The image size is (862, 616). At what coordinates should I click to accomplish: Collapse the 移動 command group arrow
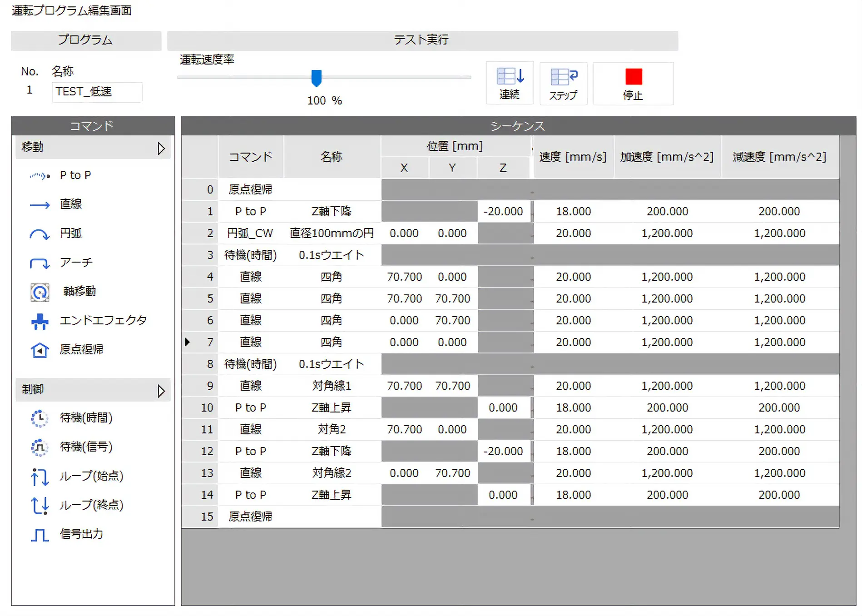[161, 148]
